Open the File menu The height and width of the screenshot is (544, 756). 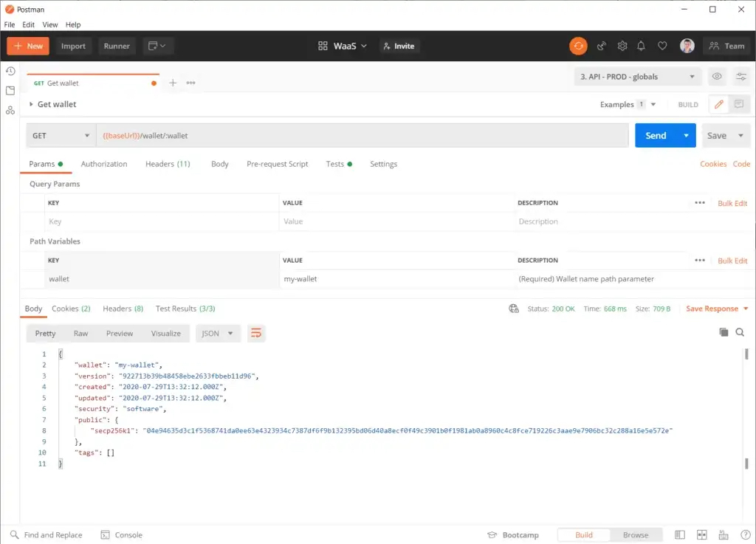pyautogui.click(x=10, y=24)
